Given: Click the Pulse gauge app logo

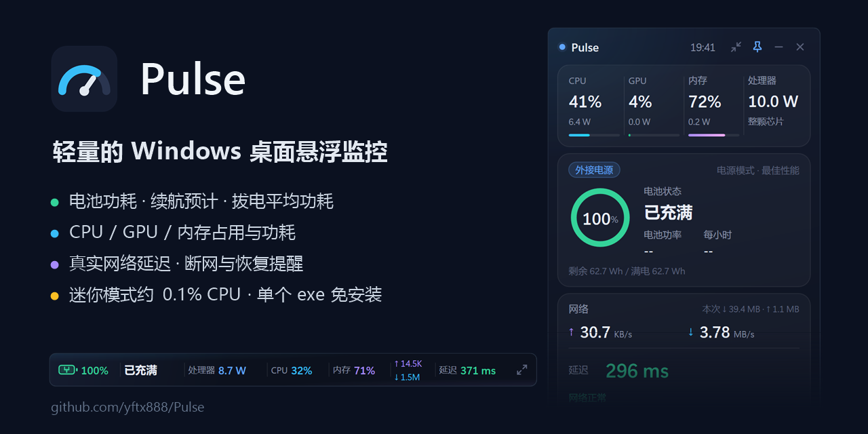Looking at the screenshot, I should 84,79.
